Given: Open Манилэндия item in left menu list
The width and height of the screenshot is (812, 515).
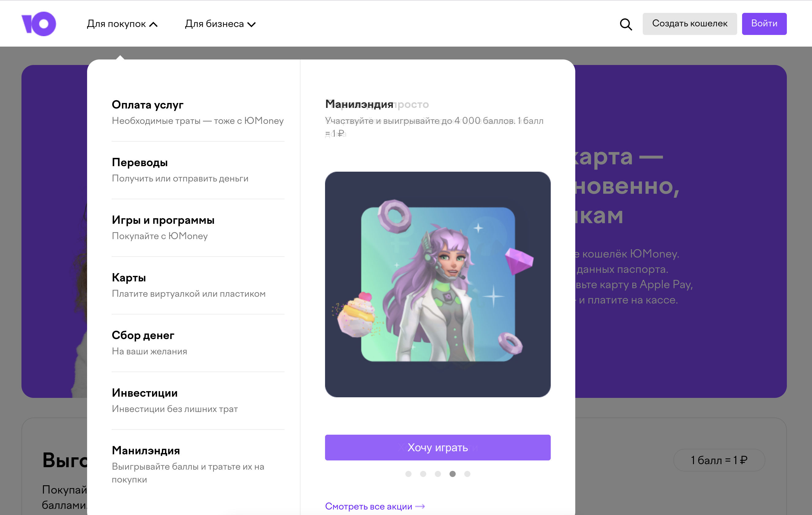Looking at the screenshot, I should pos(198,464).
